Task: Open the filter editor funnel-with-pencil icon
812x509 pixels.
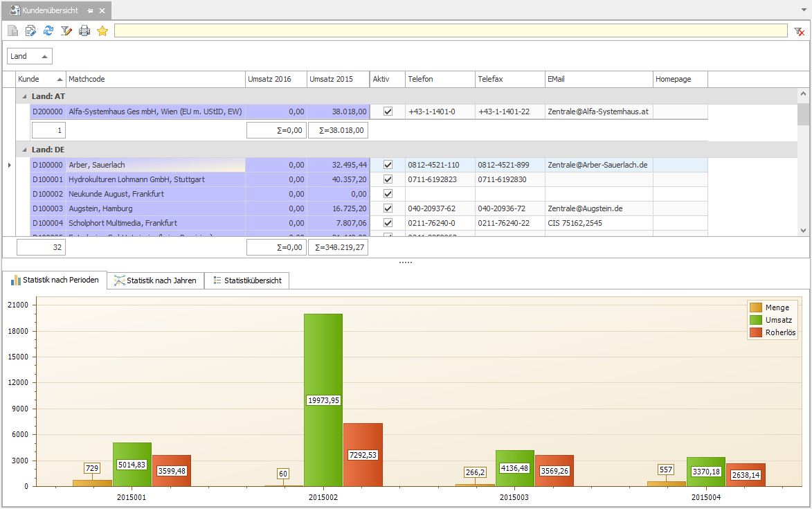Action: 66,31
